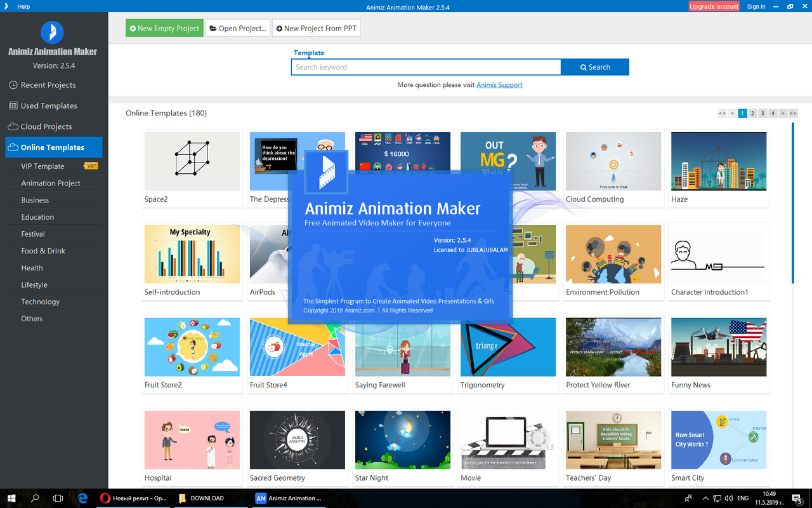This screenshot has width=812, height=508.
Task: Click the VIP badge icon
Action: click(91, 166)
